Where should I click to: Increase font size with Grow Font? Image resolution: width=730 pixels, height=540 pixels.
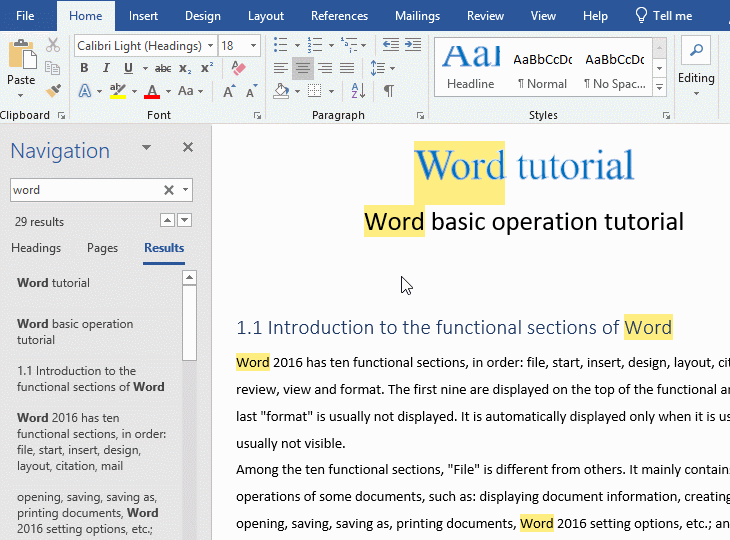[x=228, y=91]
